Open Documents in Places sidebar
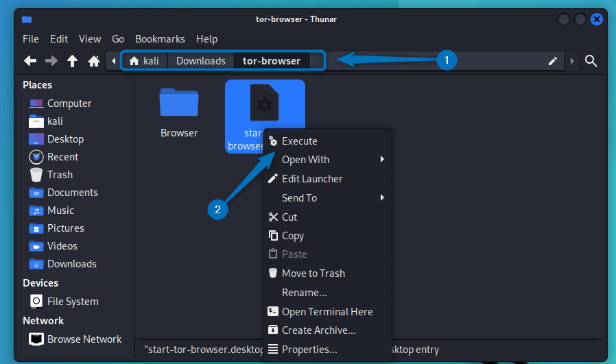 (x=63, y=193)
